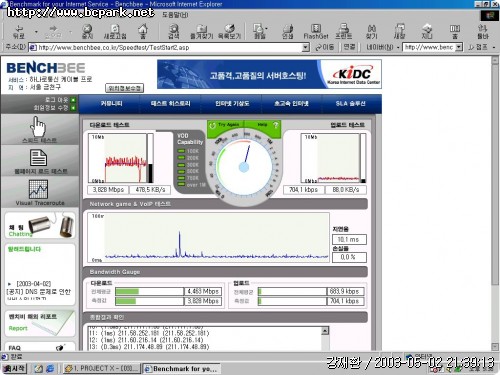Image resolution: width=500 pixels, height=375 pixels.
Task: Select the Speed Test hand icon in sidebar
Action: (x=39, y=126)
